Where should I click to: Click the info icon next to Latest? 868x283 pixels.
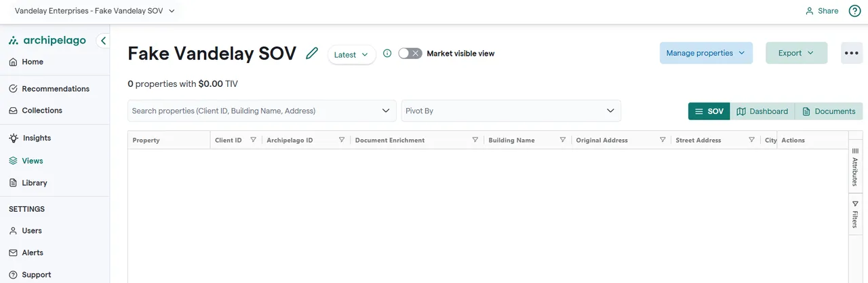coord(387,54)
